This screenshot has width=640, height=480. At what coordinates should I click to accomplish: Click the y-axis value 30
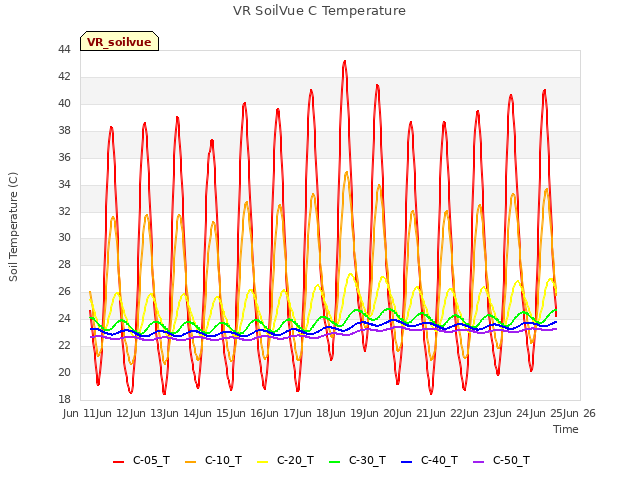[64, 238]
